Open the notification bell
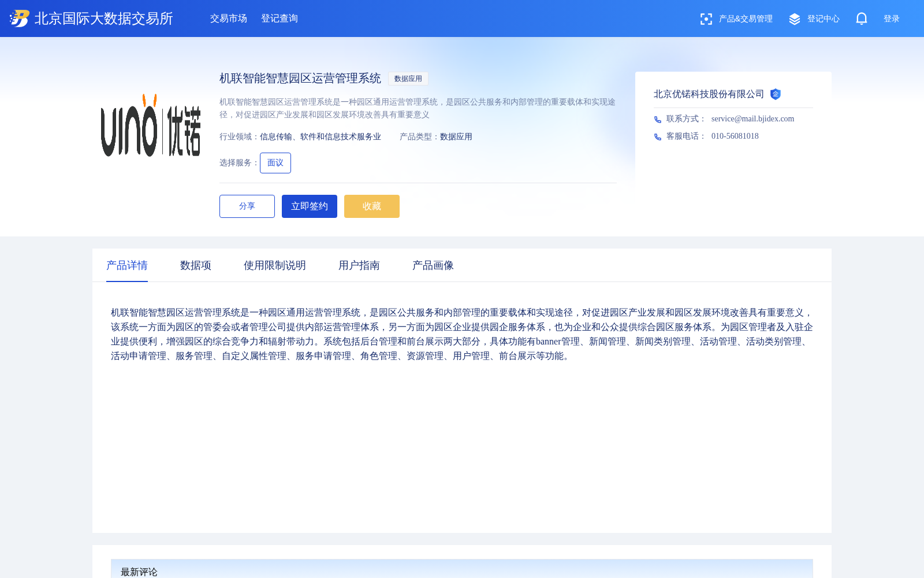Image resolution: width=924 pixels, height=578 pixels. (x=862, y=18)
